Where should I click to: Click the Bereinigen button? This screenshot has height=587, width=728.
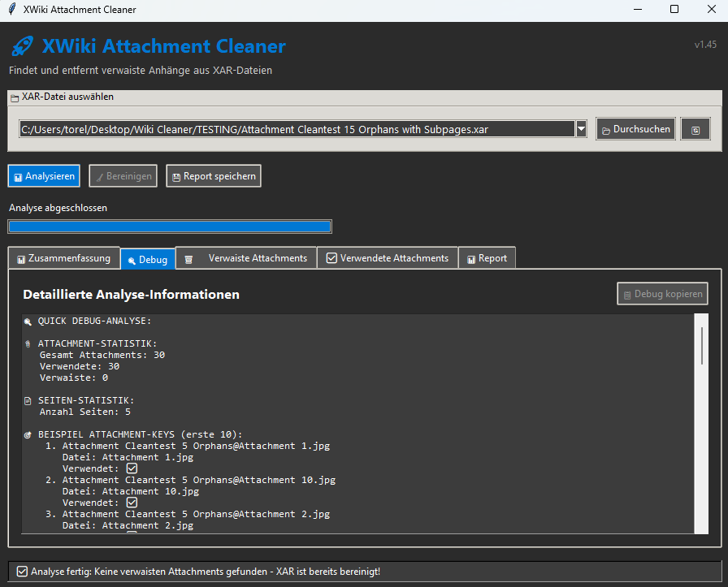pyautogui.click(x=123, y=176)
